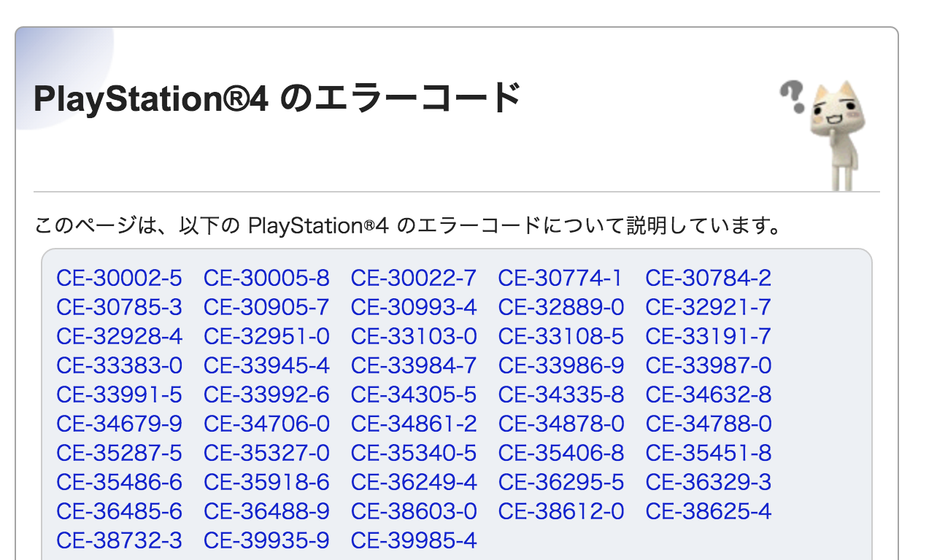
Task: Select the CE-33103-0 link
Action: pos(414,336)
